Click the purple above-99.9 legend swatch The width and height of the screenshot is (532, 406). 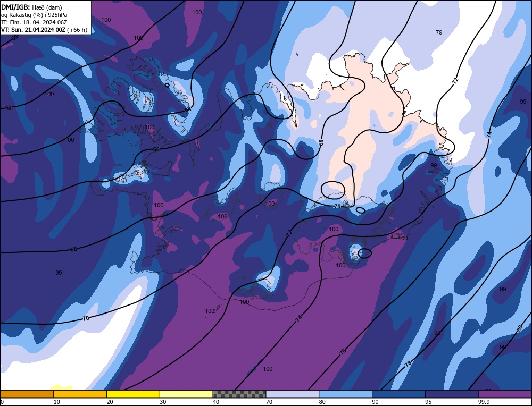tap(505, 394)
